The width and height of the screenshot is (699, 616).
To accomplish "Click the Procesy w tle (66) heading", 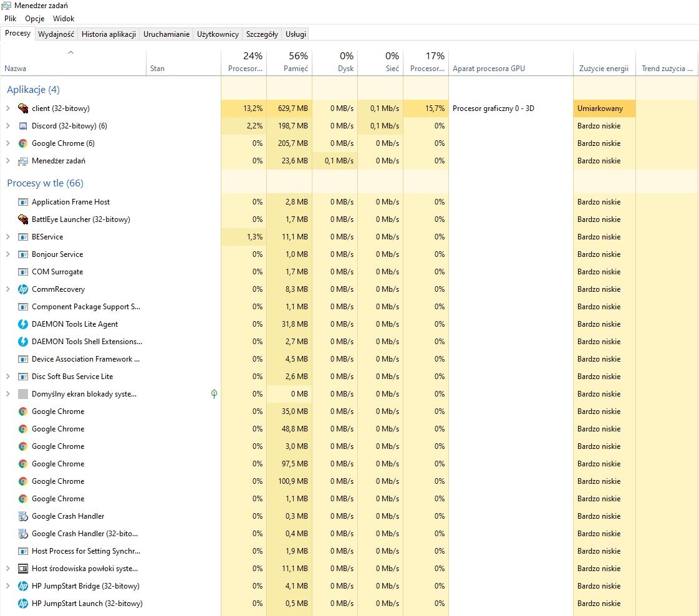I will pyautogui.click(x=45, y=183).
